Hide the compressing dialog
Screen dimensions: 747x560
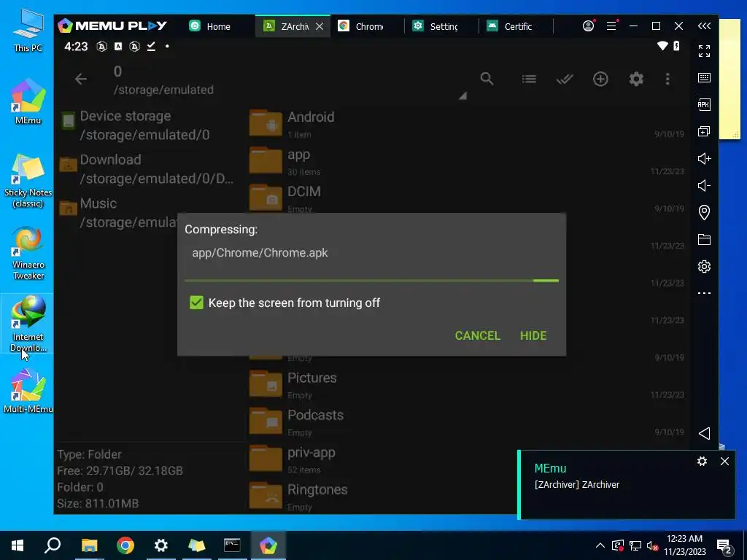tap(533, 335)
